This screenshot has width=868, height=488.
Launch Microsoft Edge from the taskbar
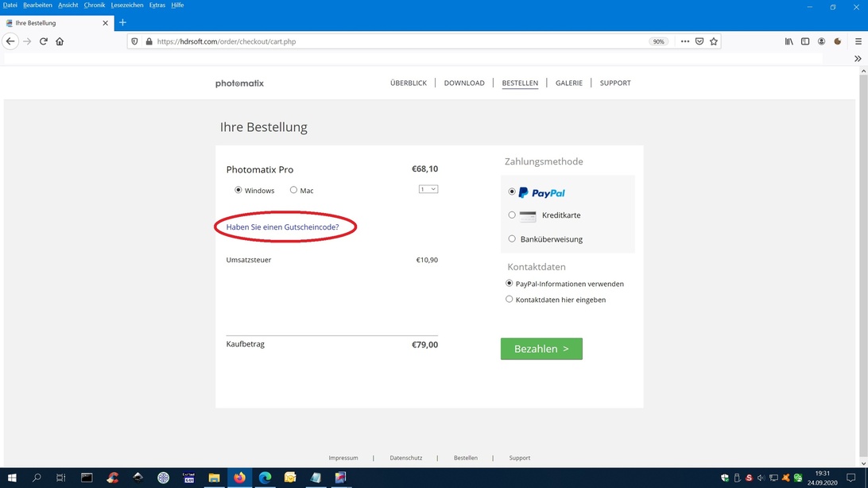click(265, 478)
